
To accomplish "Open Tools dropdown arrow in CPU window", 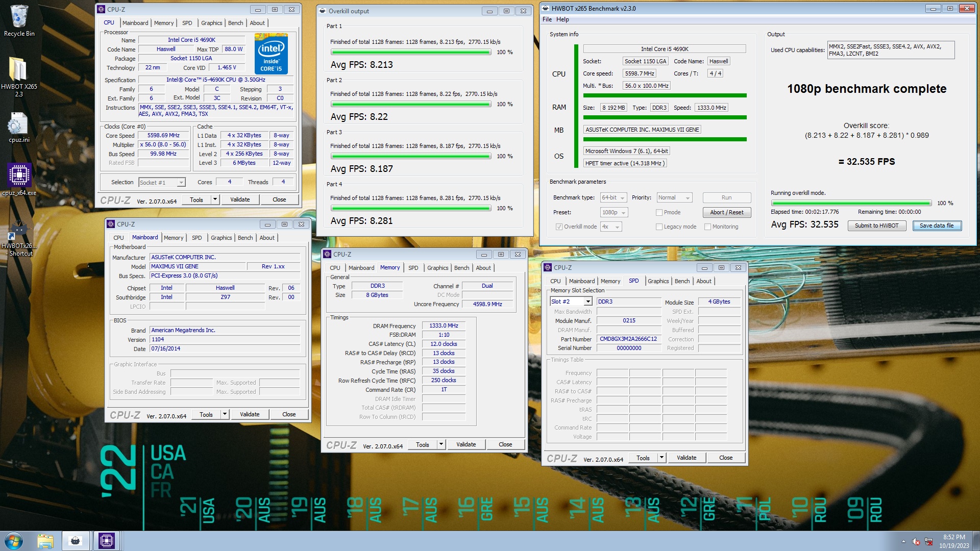I will click(215, 199).
